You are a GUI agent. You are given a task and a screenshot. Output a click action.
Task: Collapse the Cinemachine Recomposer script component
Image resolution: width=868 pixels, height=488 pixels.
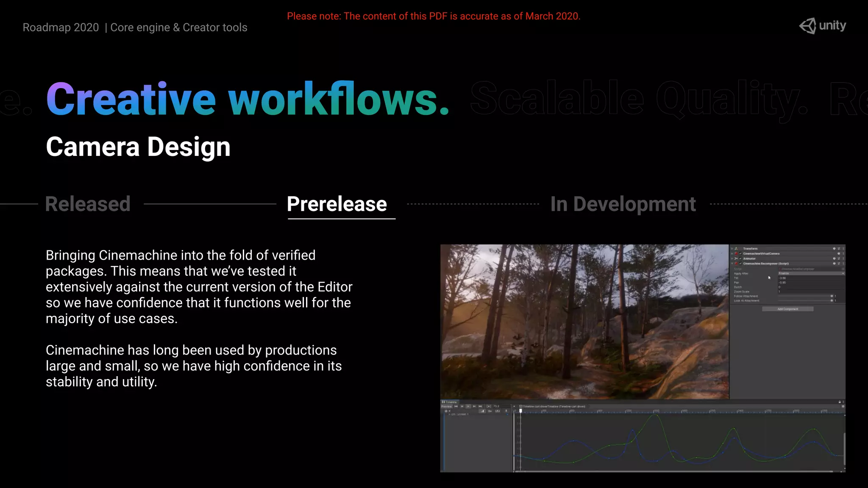click(x=732, y=263)
